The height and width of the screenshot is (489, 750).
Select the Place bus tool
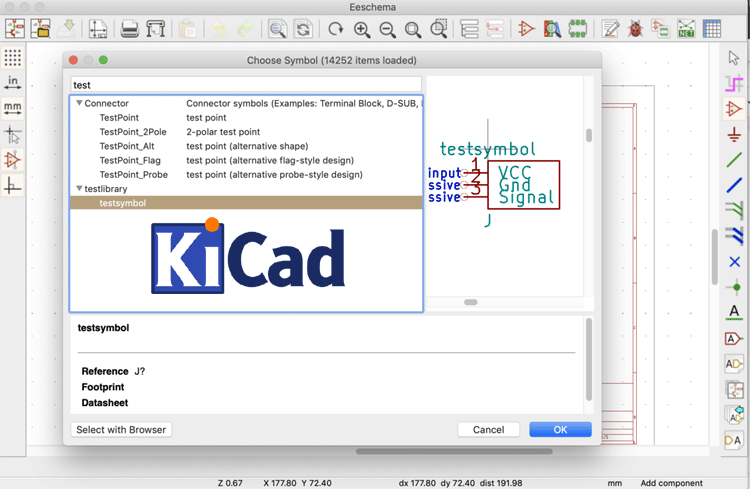734,185
